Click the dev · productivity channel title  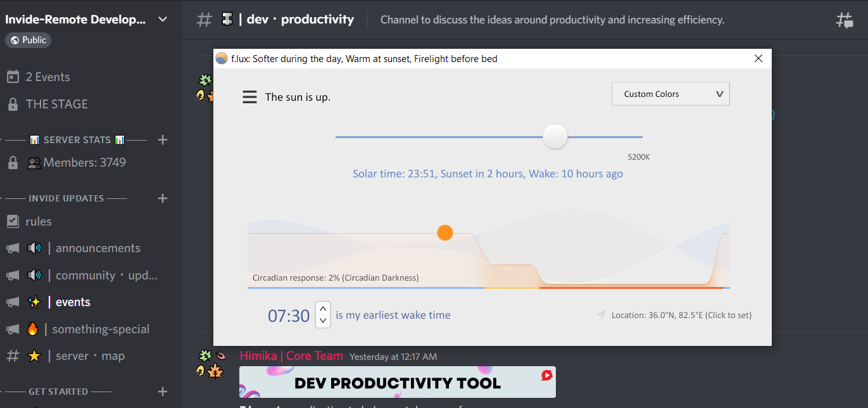point(301,20)
